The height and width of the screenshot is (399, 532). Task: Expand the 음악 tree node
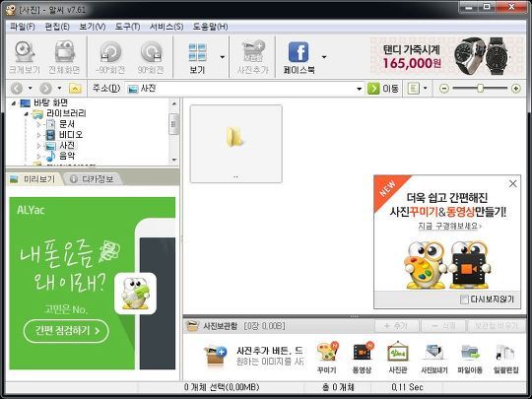38,156
